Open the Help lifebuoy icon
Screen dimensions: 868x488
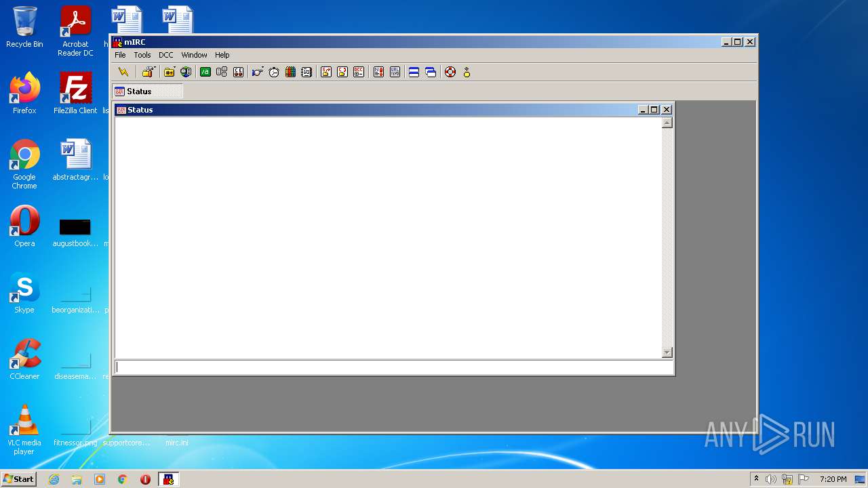click(450, 72)
